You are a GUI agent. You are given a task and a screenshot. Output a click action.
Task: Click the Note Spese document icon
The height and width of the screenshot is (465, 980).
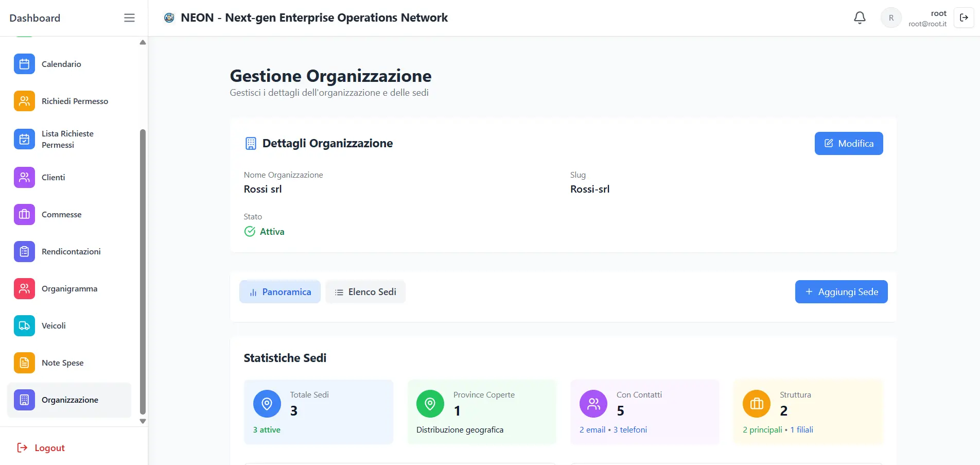(x=24, y=363)
